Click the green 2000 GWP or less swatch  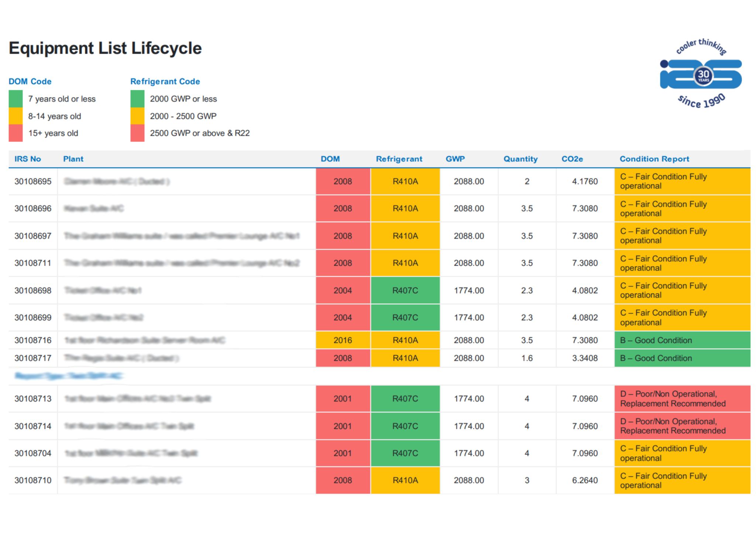[137, 99]
